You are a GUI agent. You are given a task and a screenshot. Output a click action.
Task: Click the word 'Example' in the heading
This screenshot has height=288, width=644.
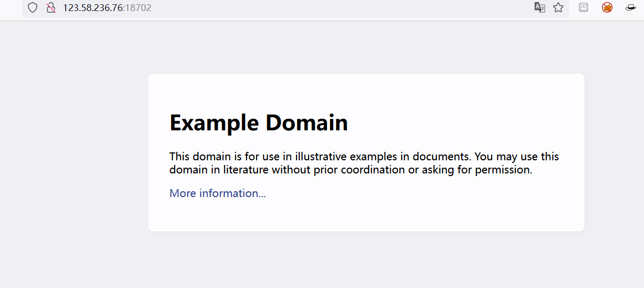click(x=214, y=123)
